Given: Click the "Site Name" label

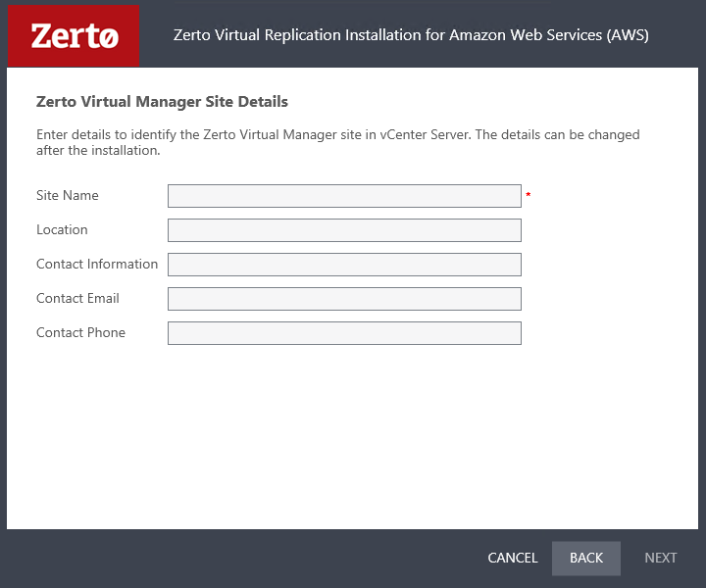Looking at the screenshot, I should pos(68,195).
